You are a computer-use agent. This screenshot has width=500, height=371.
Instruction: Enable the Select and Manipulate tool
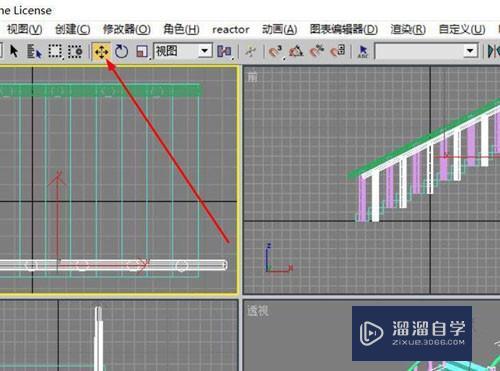point(250,52)
